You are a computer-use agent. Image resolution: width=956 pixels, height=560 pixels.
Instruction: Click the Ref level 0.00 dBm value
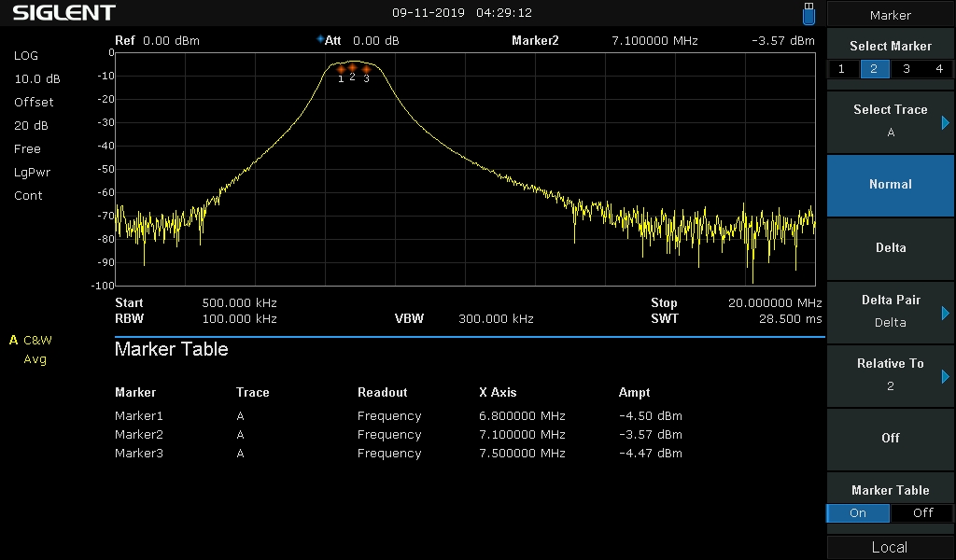(x=172, y=41)
